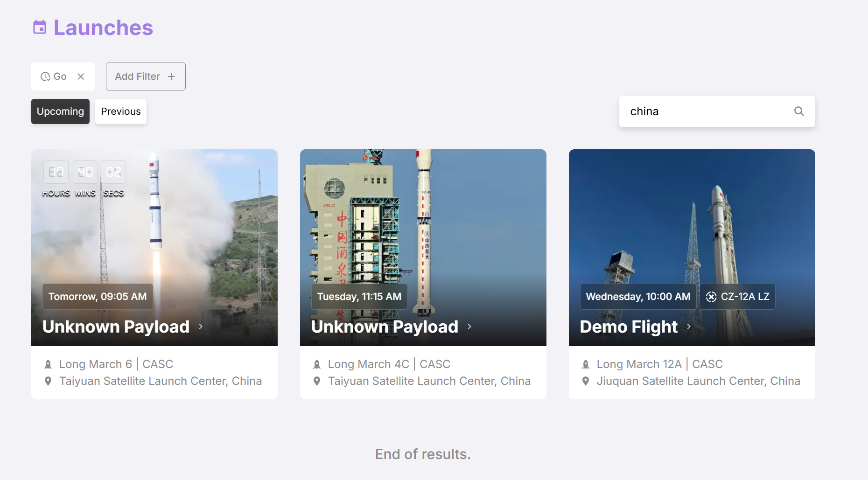Click the plus icon on Add Filter
This screenshot has width=868, height=480.
point(171,77)
